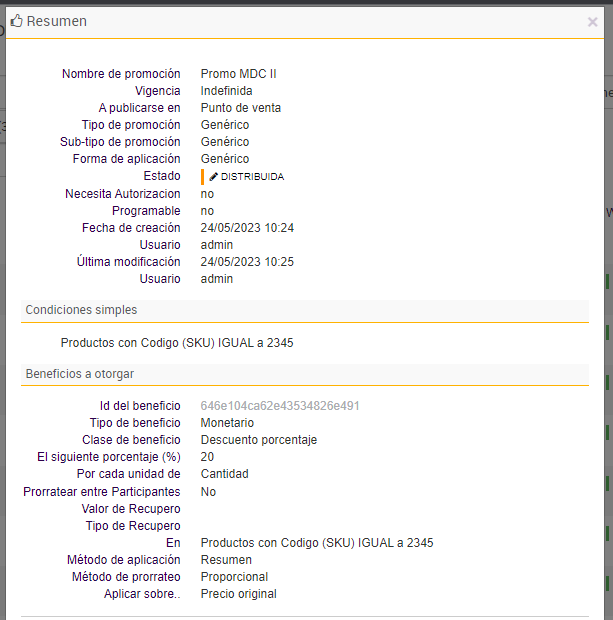The height and width of the screenshot is (620, 613).
Task: Click the 'no' value for Programable
Action: pos(207,211)
